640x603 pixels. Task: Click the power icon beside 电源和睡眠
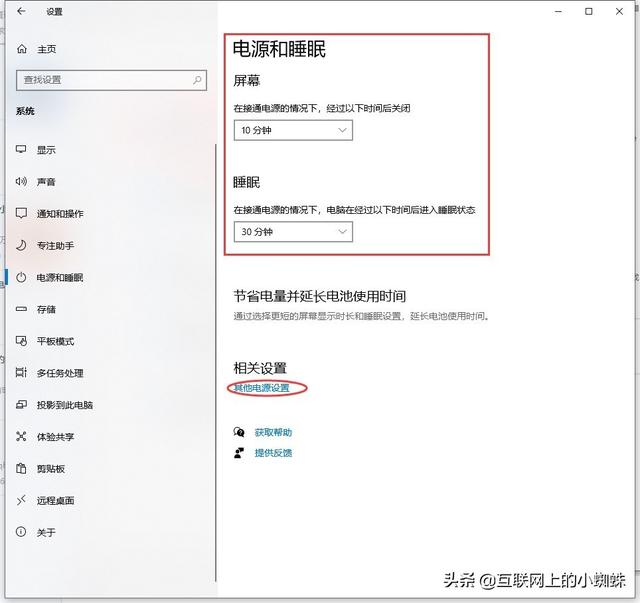pos(21,278)
